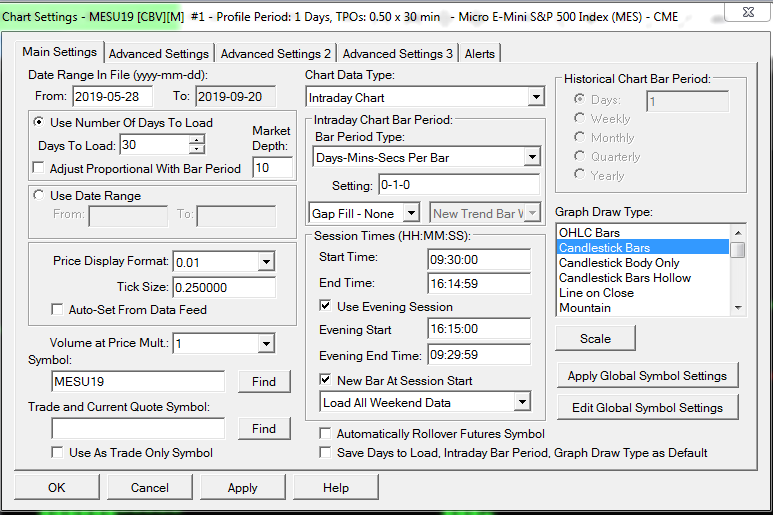
Task: Click the Market Depth input field
Action: 272,168
